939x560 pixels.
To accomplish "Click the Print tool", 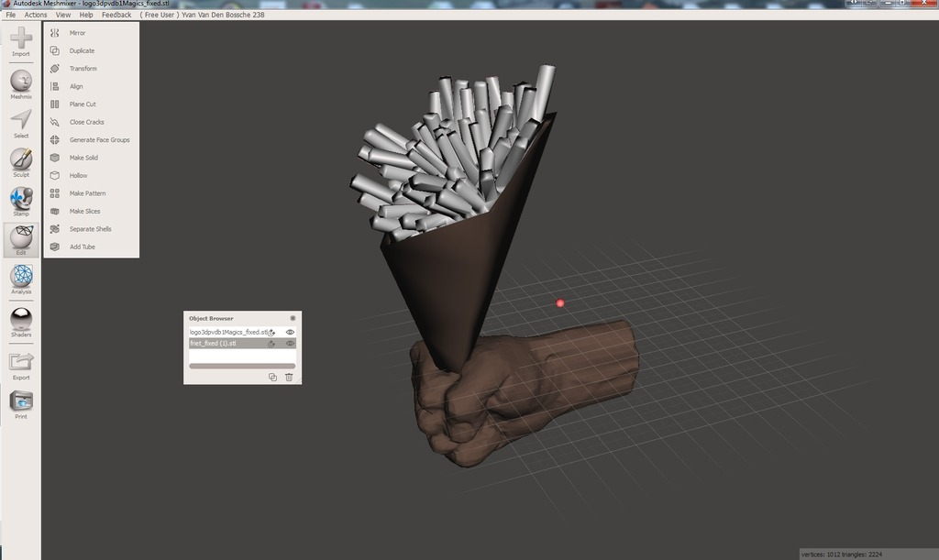I will [x=21, y=404].
